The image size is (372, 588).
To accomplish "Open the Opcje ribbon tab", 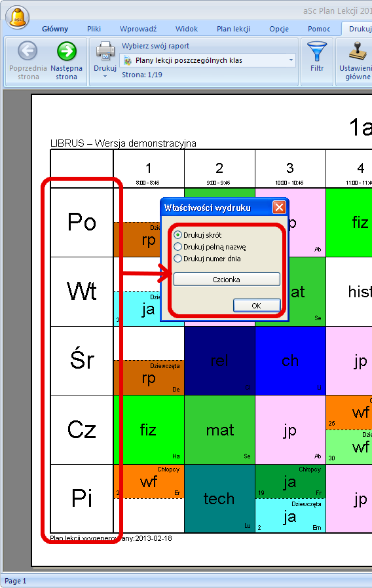I will (x=279, y=29).
